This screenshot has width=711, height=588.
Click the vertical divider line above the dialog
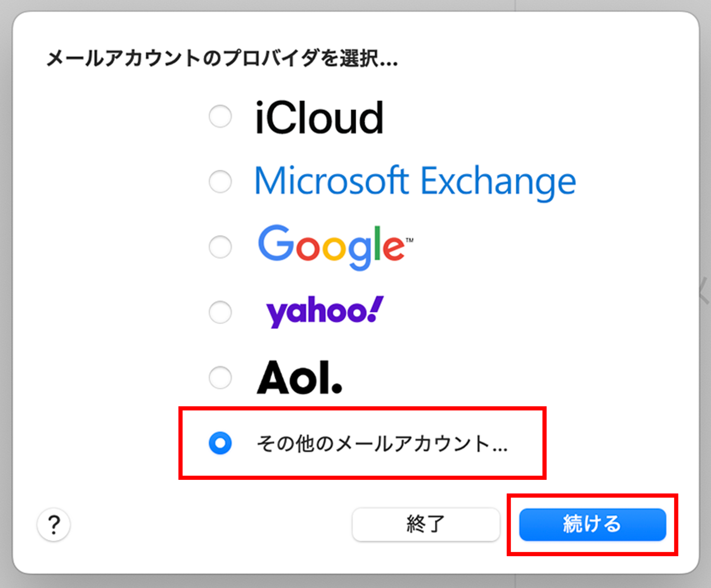point(515,5)
